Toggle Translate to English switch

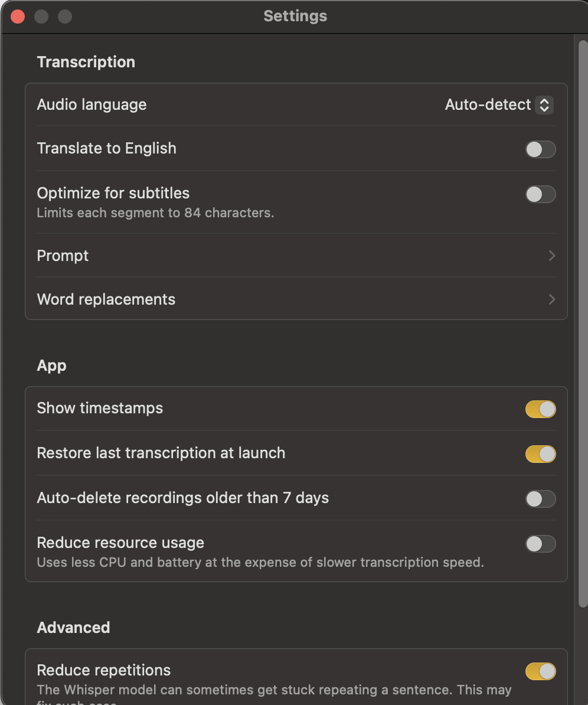pos(540,149)
